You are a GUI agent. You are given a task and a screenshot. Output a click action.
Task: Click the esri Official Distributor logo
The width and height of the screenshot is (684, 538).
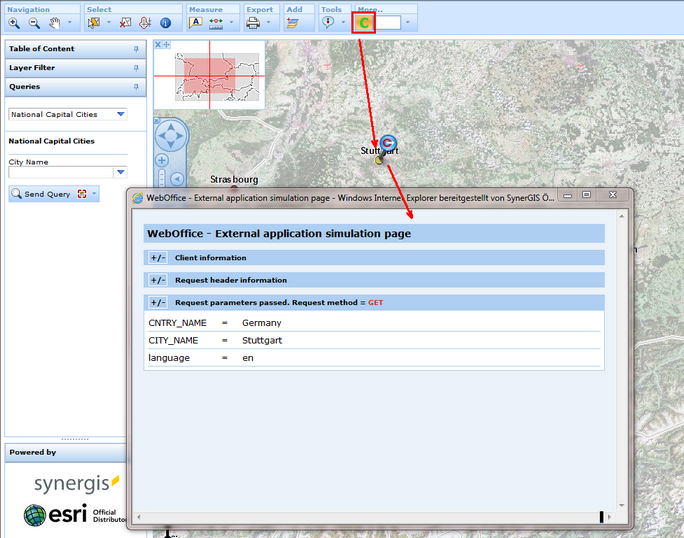click(74, 515)
